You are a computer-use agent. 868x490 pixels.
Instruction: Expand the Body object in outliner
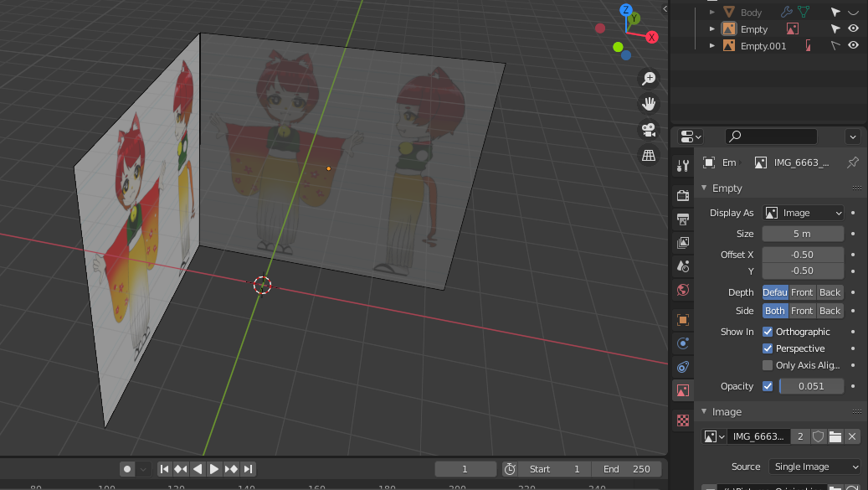tap(711, 13)
